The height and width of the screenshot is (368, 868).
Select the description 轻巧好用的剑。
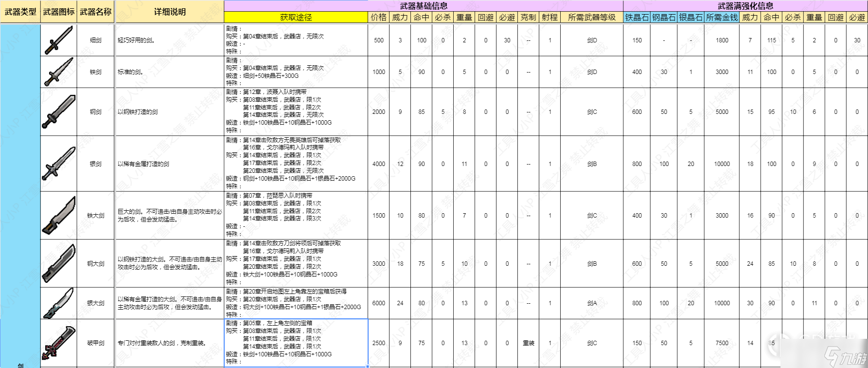pyautogui.click(x=136, y=40)
